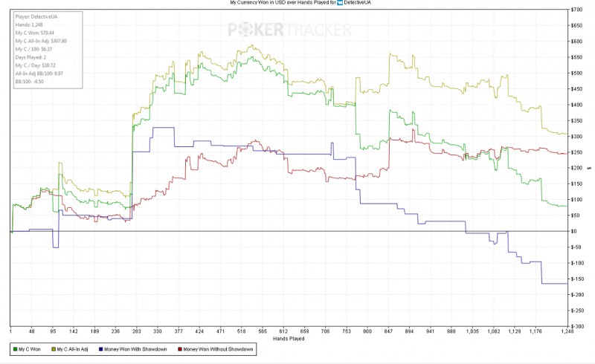
Task: Click the Hands: 1,248 stats line
Action: (29, 25)
